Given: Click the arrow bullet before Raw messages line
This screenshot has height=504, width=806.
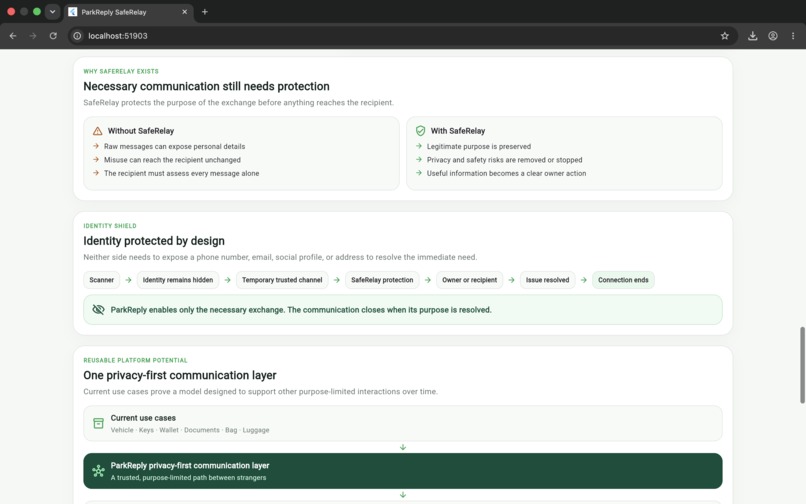Looking at the screenshot, I should pos(96,147).
